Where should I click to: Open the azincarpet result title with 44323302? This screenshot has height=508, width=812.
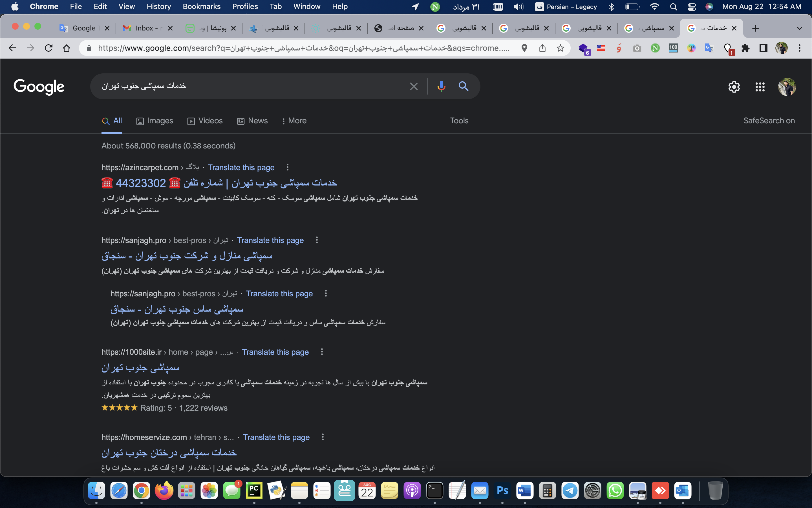pos(219,183)
